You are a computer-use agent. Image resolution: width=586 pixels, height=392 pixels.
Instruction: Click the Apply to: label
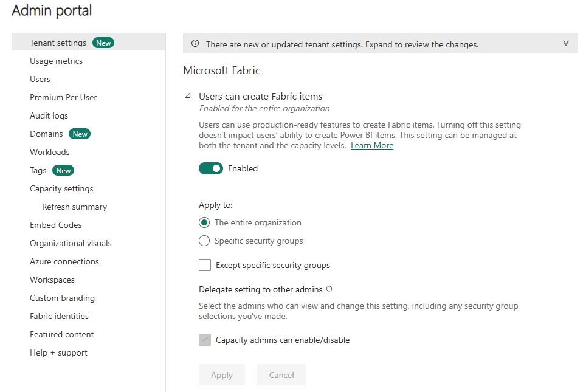coord(216,205)
